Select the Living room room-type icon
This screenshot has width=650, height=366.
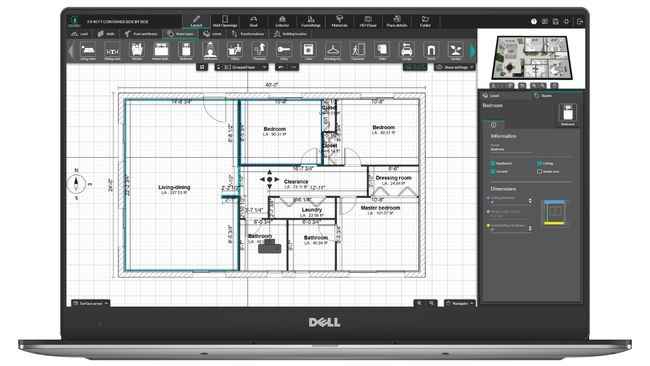tap(88, 51)
